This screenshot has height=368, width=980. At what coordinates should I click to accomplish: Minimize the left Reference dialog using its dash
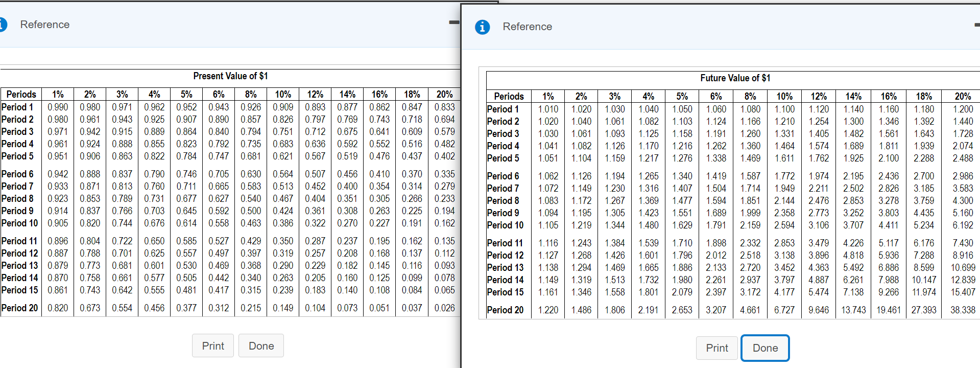point(454,22)
